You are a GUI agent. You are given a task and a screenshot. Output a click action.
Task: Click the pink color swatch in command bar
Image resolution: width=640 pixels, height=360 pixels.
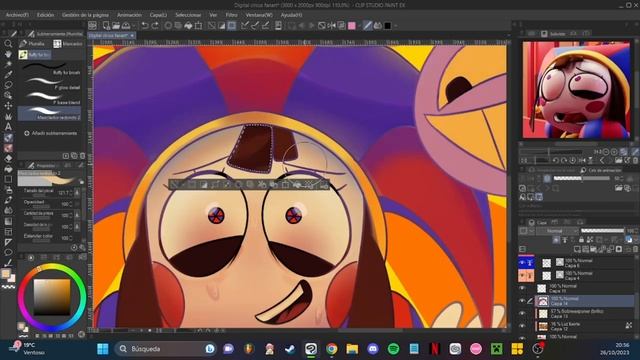coord(352,26)
